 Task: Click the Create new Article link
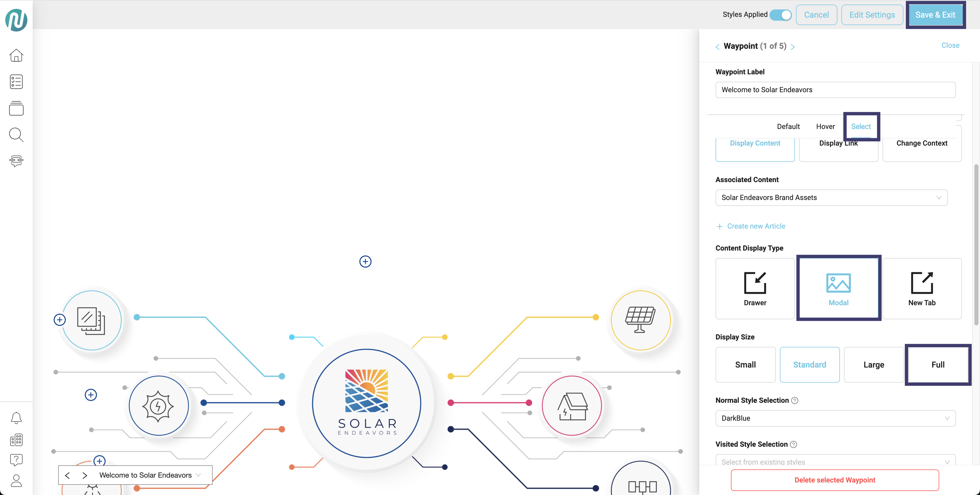(x=755, y=226)
